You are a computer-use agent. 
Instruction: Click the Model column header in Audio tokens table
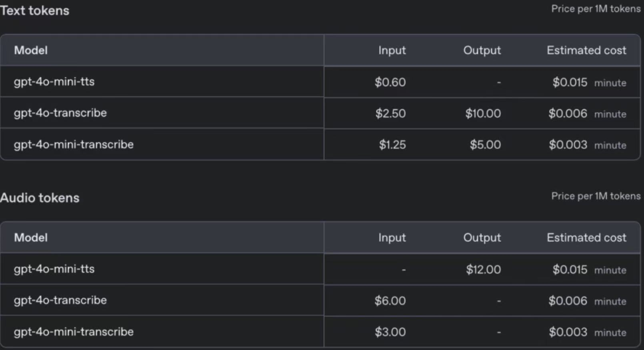tap(31, 238)
